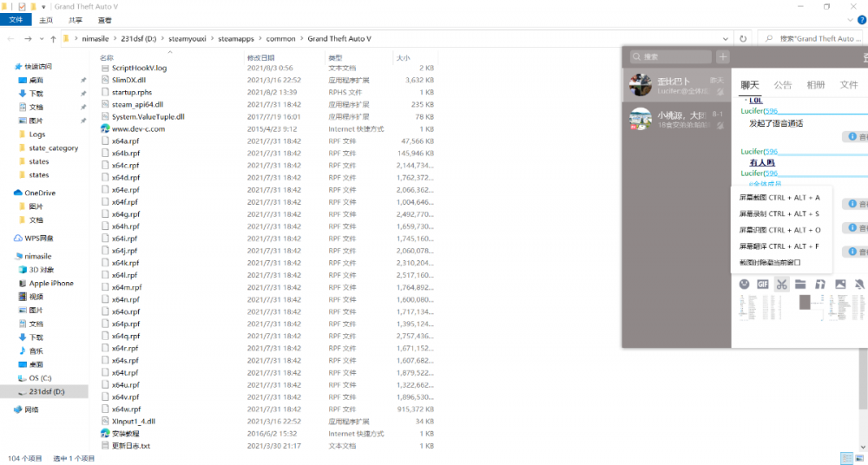Viewport: 868px width, 465px height.
Task: Open the GIF picker in chat toolbar
Action: tap(762, 284)
